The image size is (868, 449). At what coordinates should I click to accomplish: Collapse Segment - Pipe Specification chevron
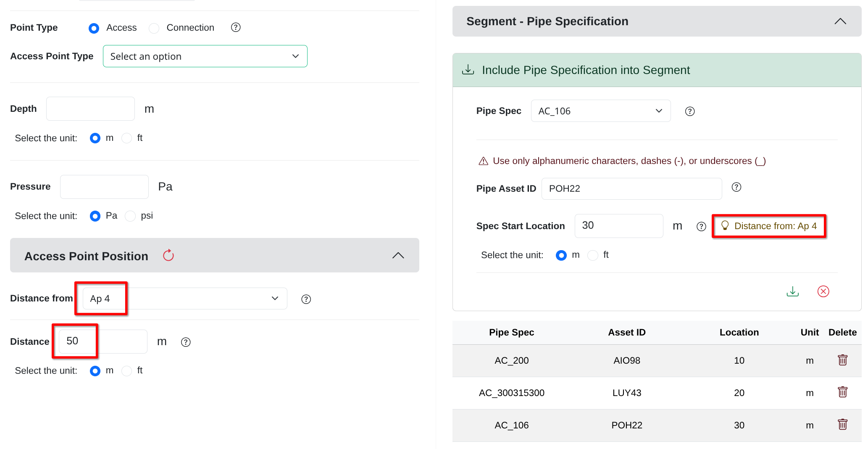pos(840,21)
